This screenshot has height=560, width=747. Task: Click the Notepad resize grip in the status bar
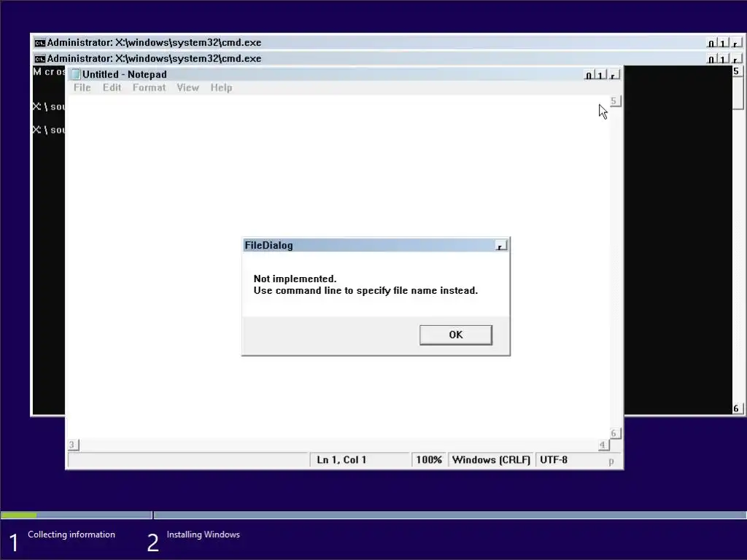612,461
